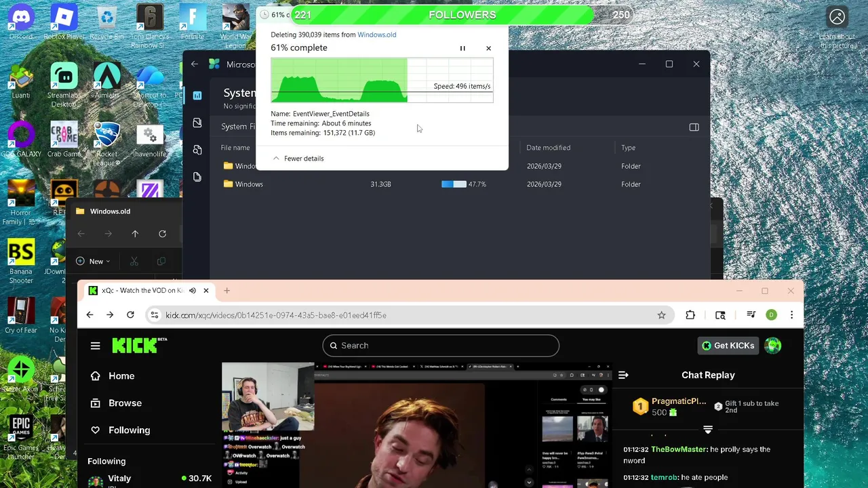Click Get KICKs button

point(728,346)
